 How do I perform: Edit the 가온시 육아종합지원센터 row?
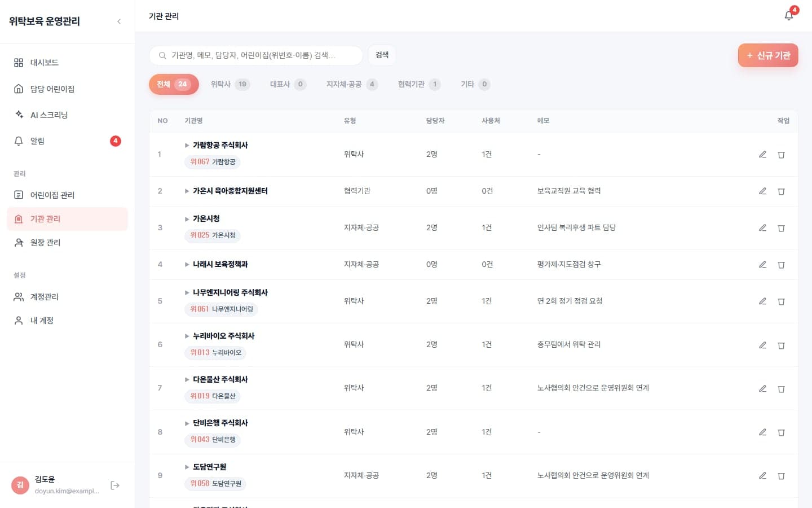click(x=762, y=191)
